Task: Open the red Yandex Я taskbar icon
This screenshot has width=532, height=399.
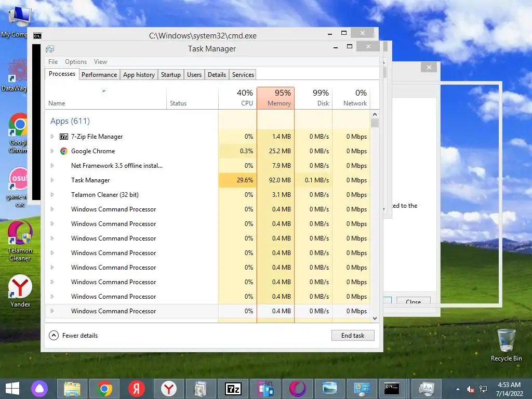Action: tap(137, 389)
